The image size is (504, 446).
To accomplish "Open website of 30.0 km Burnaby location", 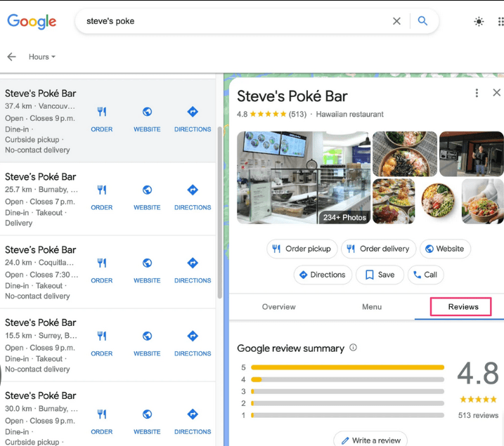I will (x=147, y=422).
